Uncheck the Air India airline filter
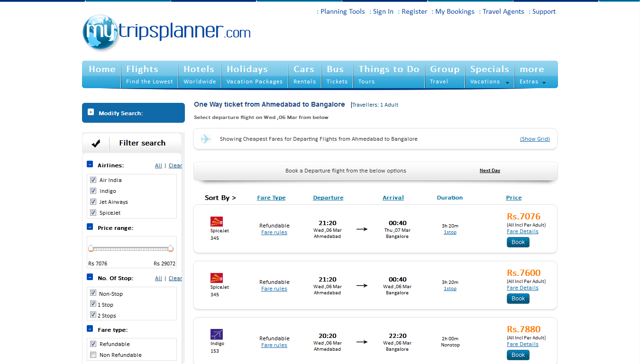Viewport: 640px width, 364px height. pos(93,180)
